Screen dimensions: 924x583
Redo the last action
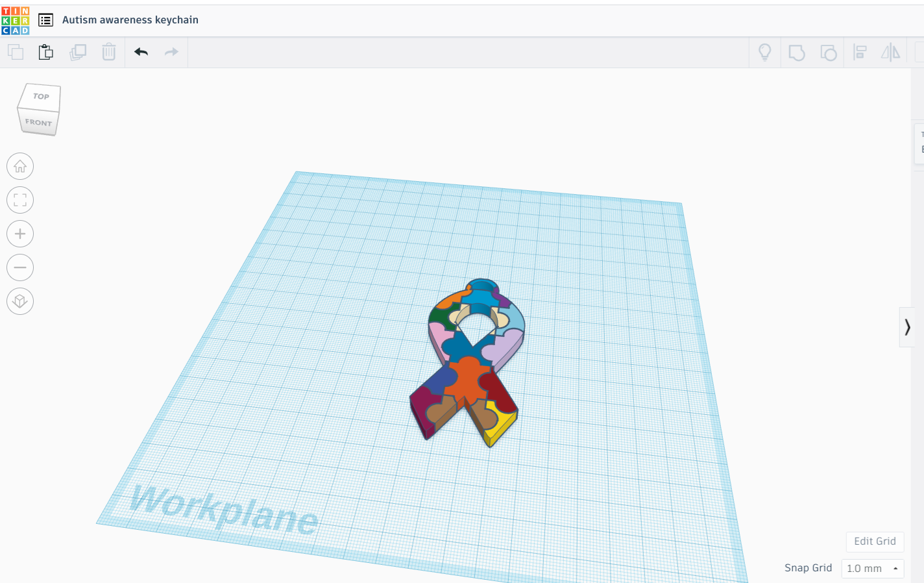(171, 52)
